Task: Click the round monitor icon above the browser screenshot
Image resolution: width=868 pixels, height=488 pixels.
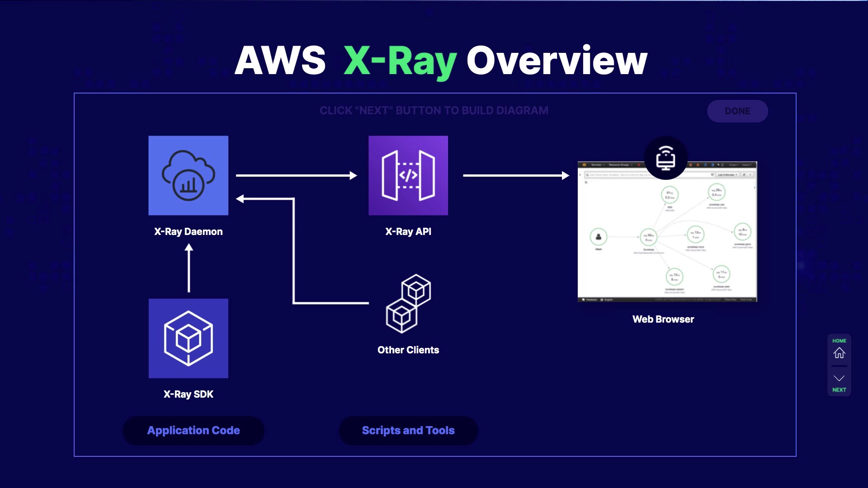Action: coord(665,158)
